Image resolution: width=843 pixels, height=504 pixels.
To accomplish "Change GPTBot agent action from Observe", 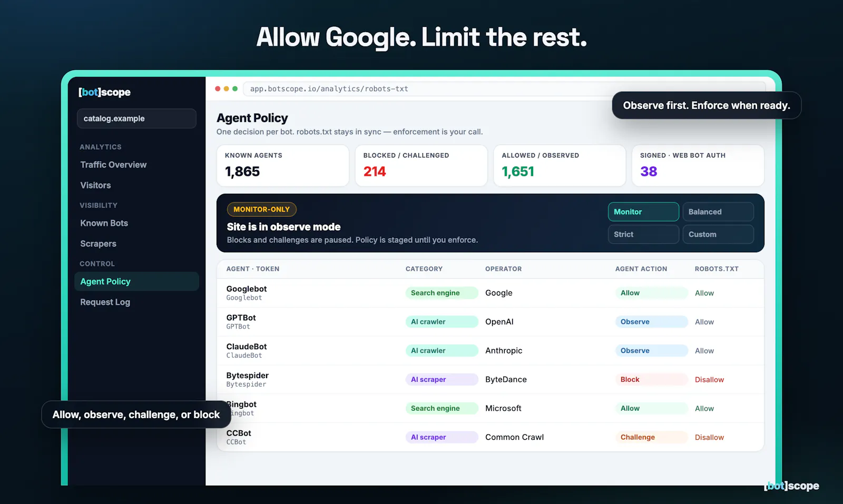I will pyautogui.click(x=651, y=322).
